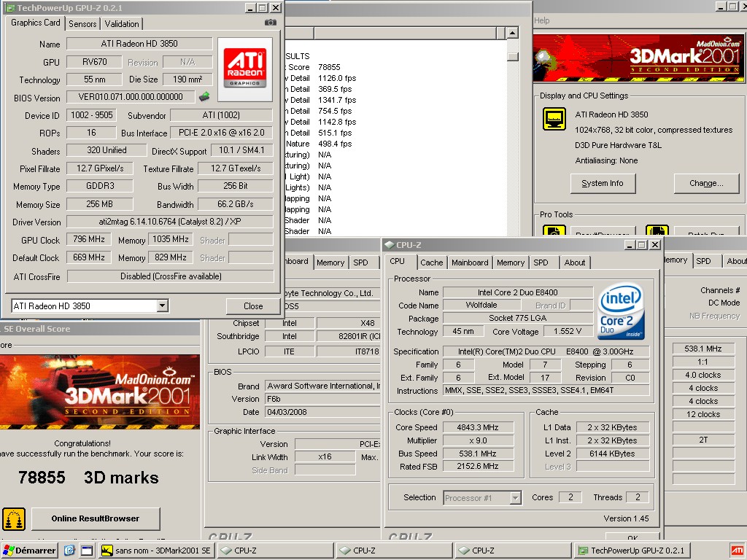The width and height of the screenshot is (747, 560).
Task: Switch to Cache tab in front CPU-Z
Action: (432, 262)
